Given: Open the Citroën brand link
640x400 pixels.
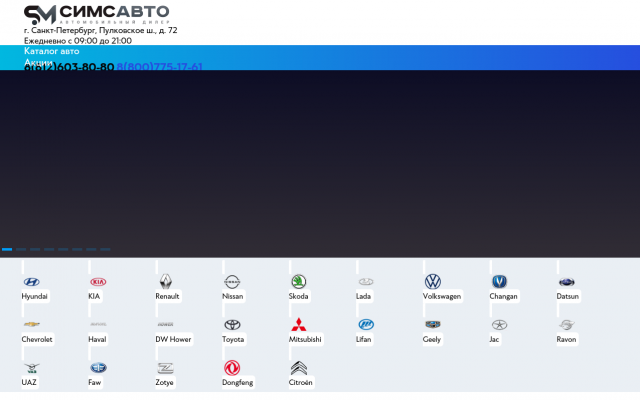Looking at the screenshot, I should tap(301, 382).
